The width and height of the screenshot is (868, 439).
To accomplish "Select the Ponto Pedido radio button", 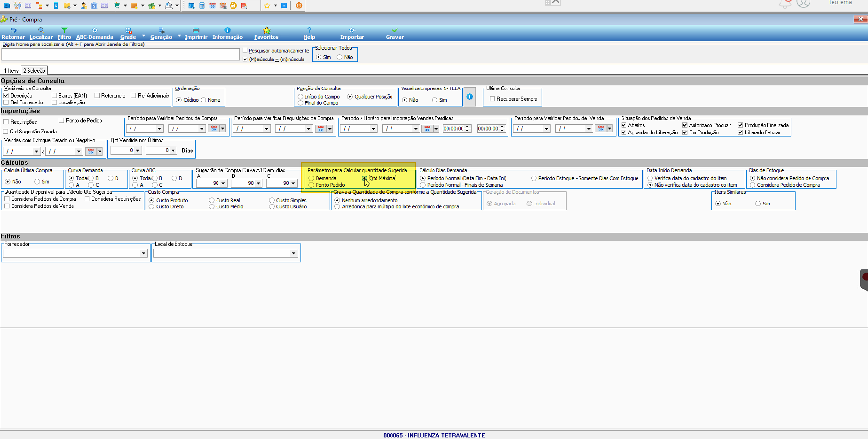I will click(311, 185).
